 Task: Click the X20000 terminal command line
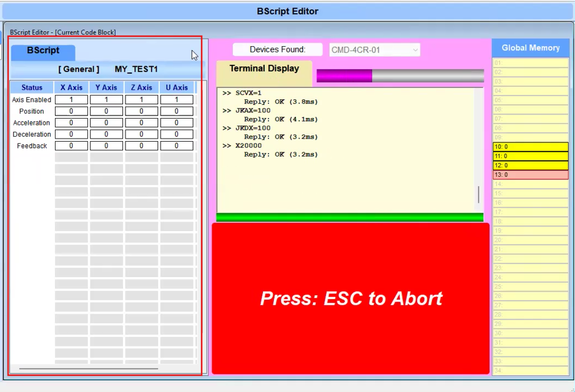[x=242, y=146]
